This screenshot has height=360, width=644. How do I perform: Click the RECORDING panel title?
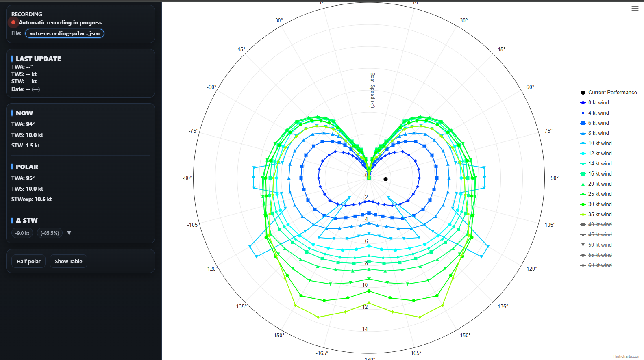(x=27, y=14)
